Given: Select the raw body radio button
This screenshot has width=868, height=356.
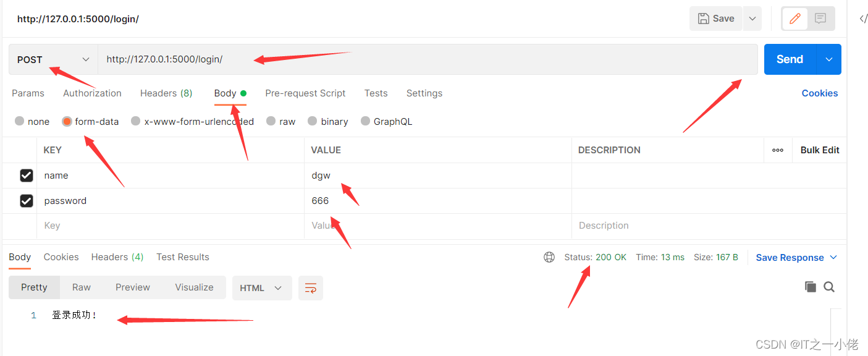Looking at the screenshot, I should tap(271, 121).
